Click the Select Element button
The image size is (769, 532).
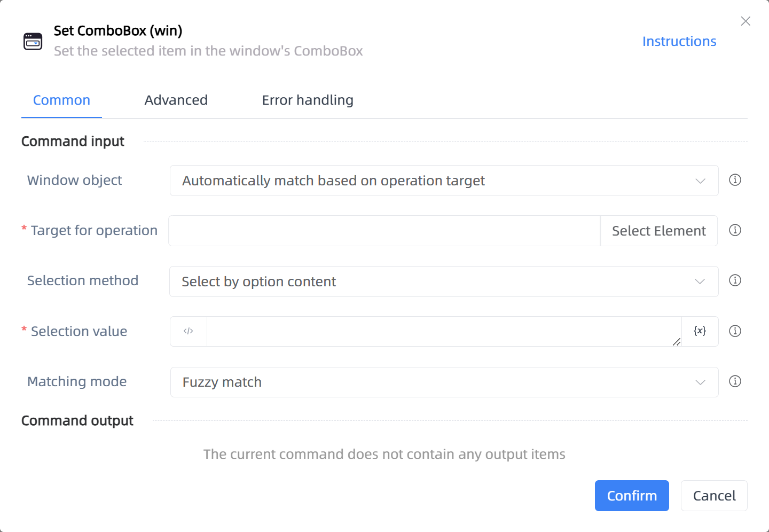coord(658,231)
